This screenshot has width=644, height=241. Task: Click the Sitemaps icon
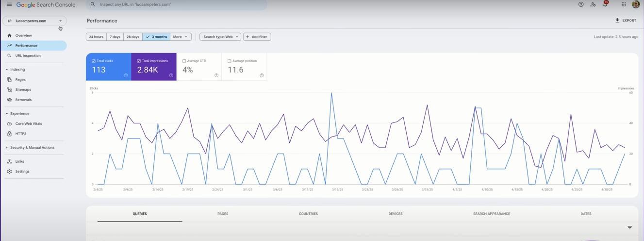9,90
